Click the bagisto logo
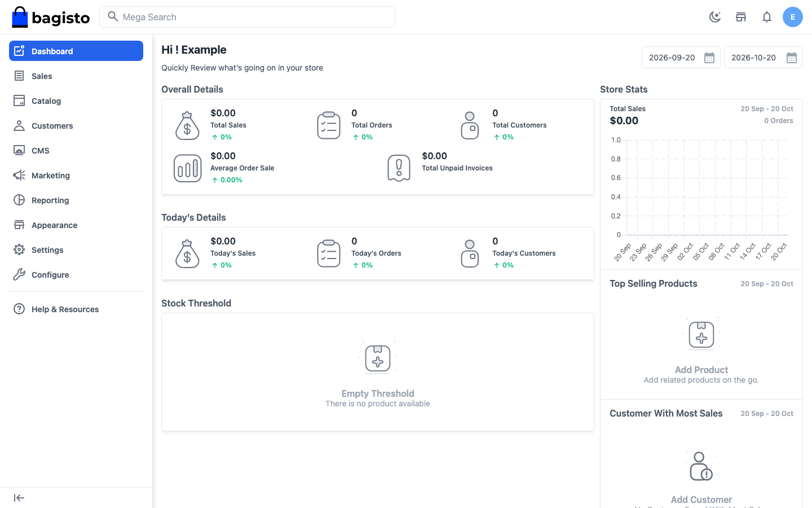 point(51,17)
